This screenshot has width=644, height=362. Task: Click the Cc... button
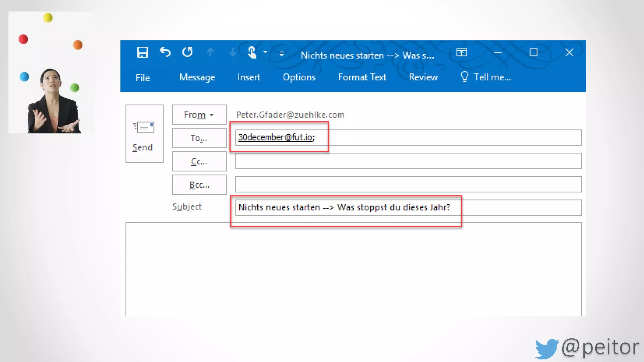pyautogui.click(x=199, y=162)
